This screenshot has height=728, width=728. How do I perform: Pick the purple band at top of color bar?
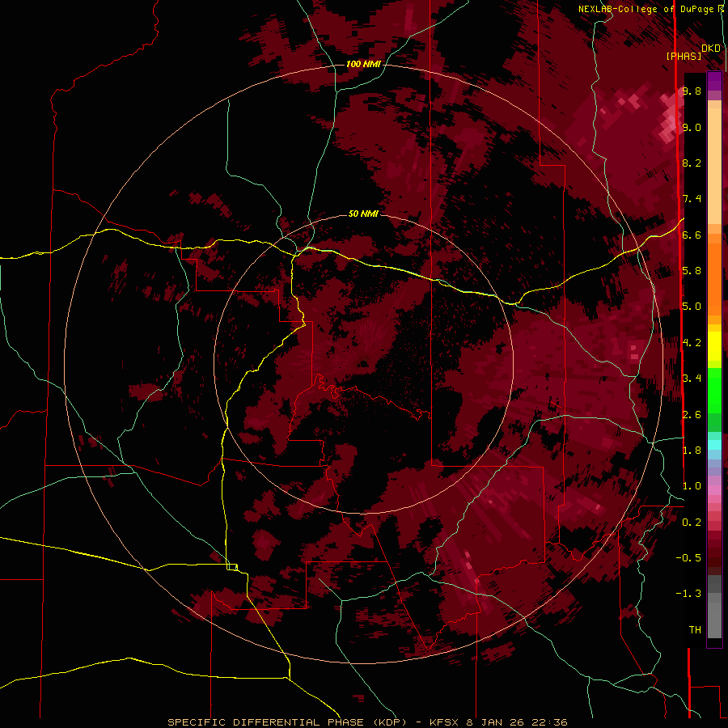[x=714, y=82]
